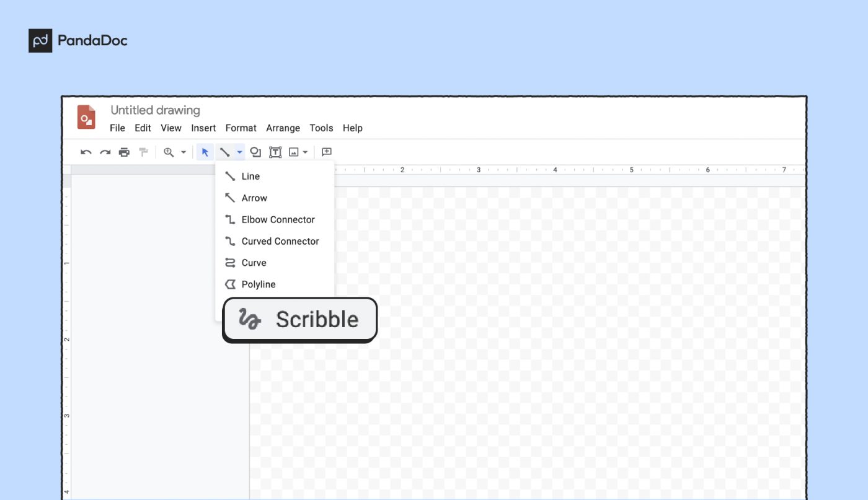868x500 pixels.
Task: Click the Polyline shape icon
Action: click(230, 284)
